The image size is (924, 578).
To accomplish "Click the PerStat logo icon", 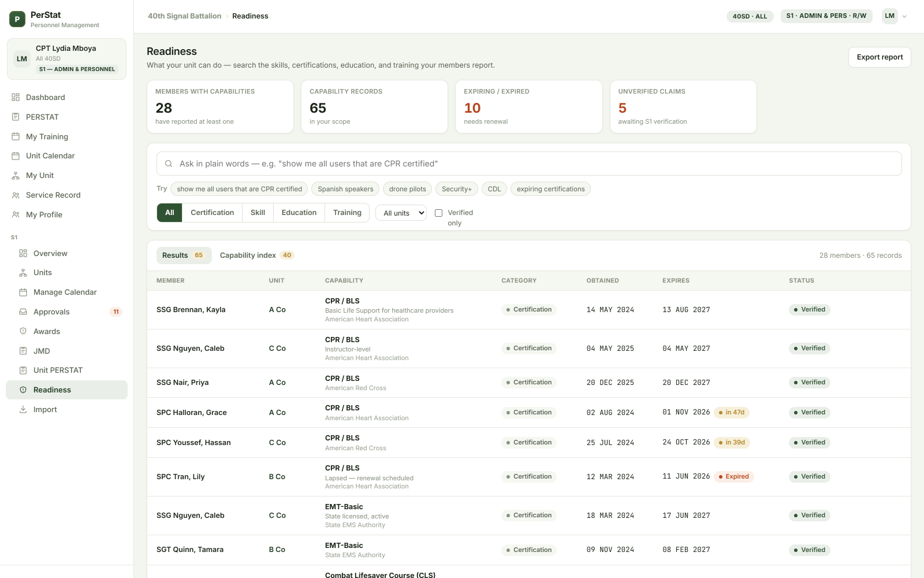I will click(17, 19).
